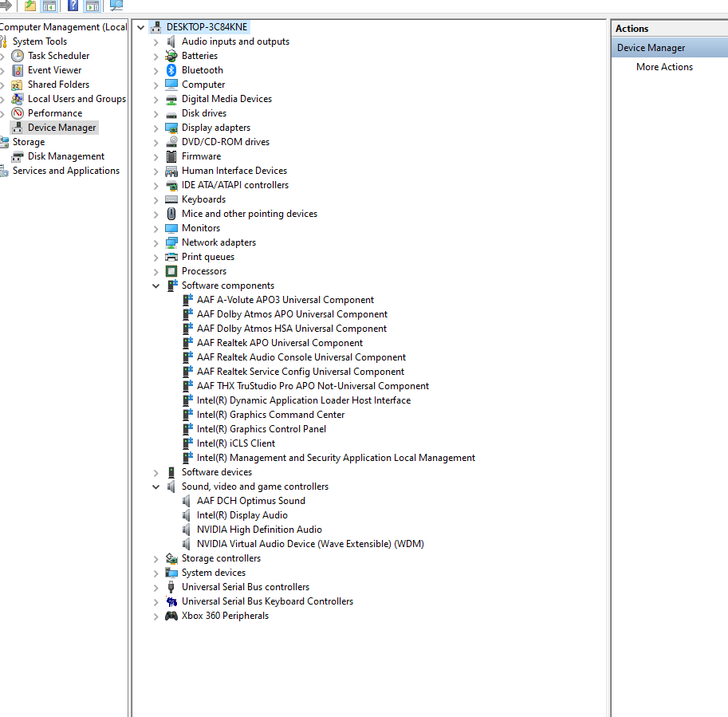The image size is (728, 717).
Task: Select Intel(R) iCLS Client
Action: tap(236, 444)
